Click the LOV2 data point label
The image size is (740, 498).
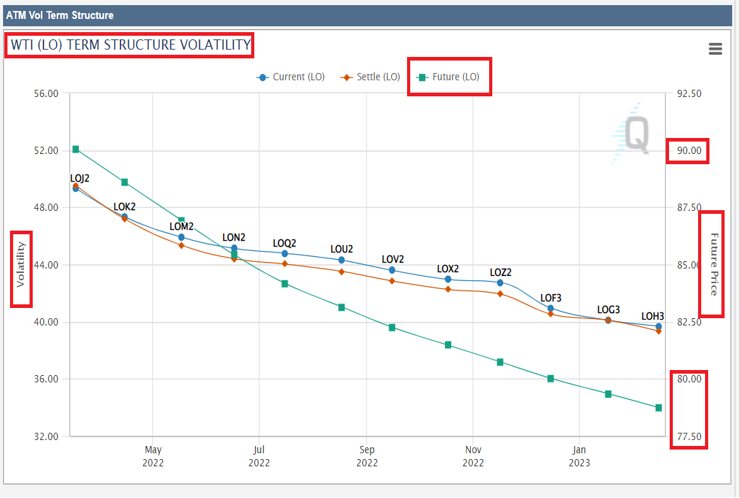[x=392, y=259]
